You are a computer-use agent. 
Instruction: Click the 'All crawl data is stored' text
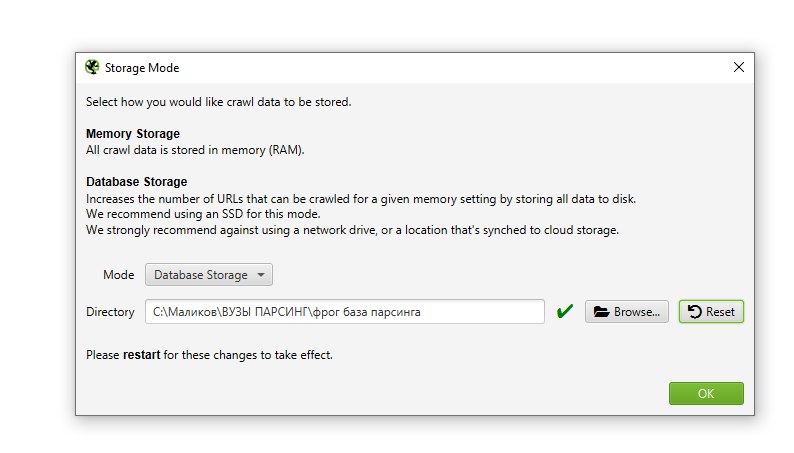195,150
